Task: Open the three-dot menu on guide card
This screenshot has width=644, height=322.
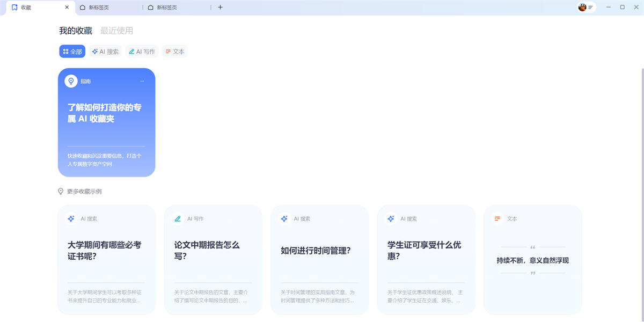Action: coord(142,81)
